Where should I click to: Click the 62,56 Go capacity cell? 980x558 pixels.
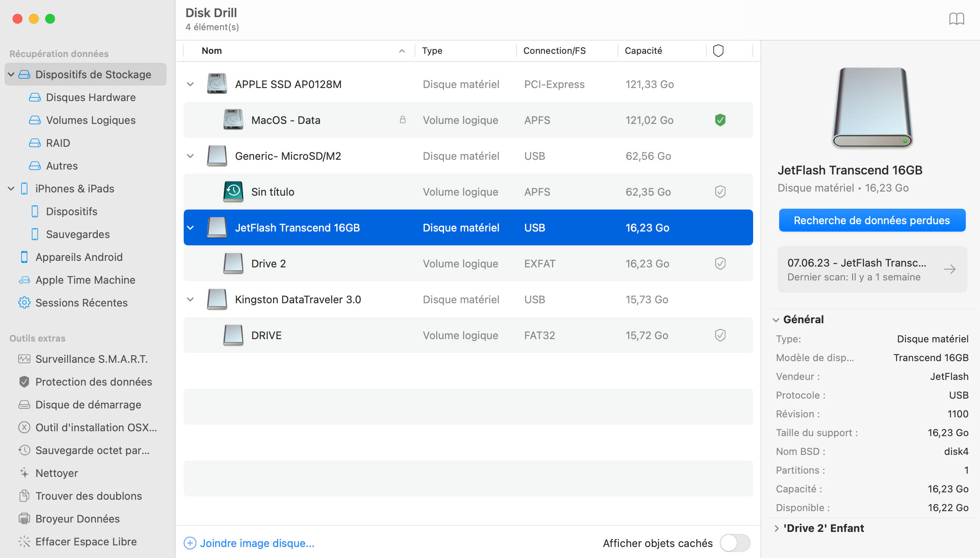(x=648, y=156)
